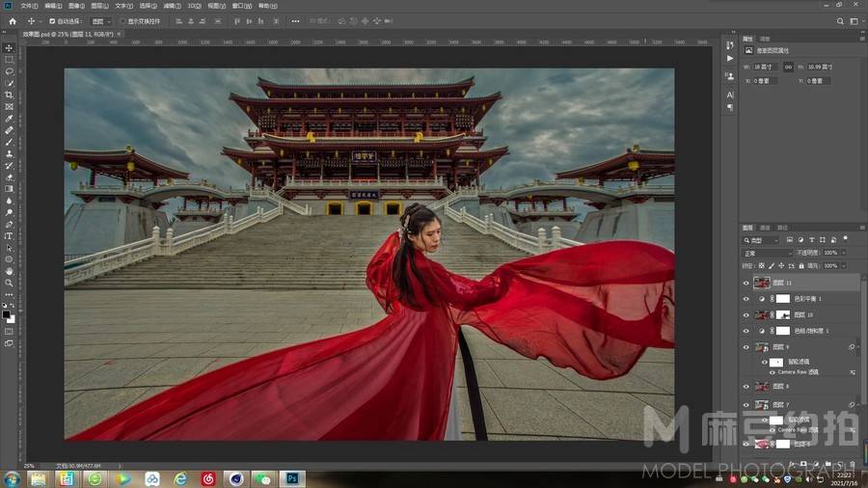Open the layer filter 类型 dropdown
This screenshot has width=868, height=488.
[764, 239]
